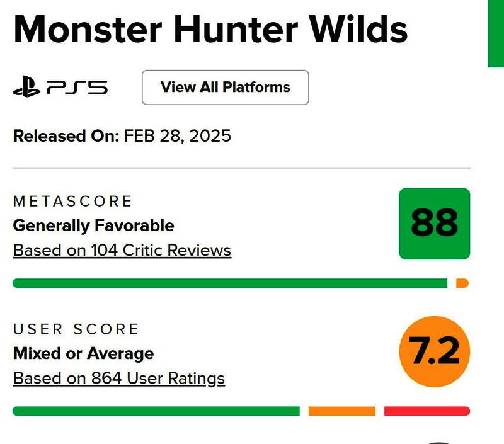Click green positive segment of user ratings bar
Viewport: 504px width, 444px height.
tap(156, 411)
